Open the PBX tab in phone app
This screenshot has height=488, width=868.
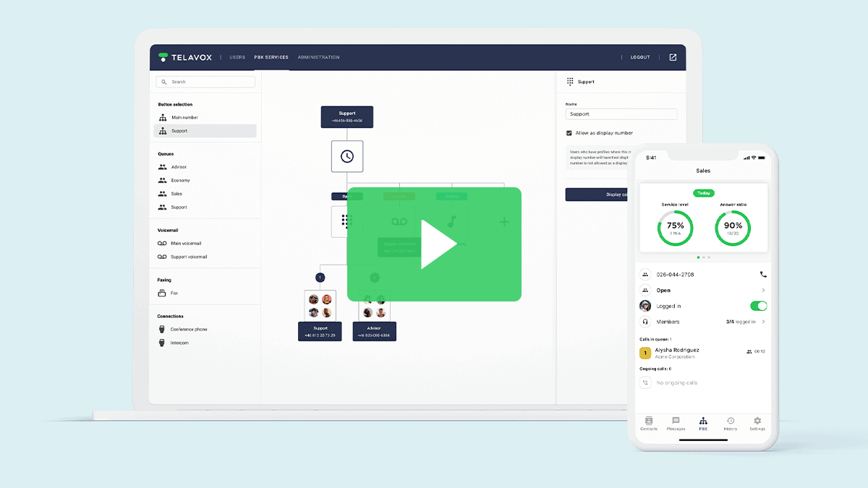click(x=703, y=423)
